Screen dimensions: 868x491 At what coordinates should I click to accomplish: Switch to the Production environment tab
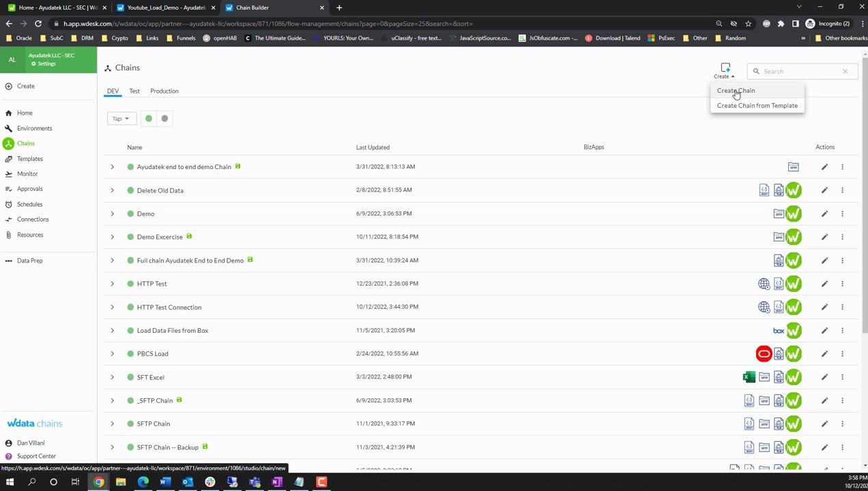point(164,91)
